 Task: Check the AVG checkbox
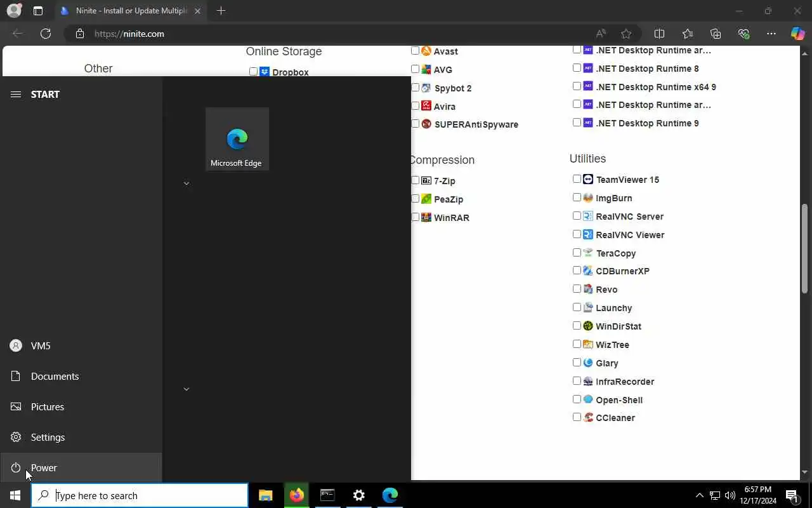pyautogui.click(x=415, y=69)
